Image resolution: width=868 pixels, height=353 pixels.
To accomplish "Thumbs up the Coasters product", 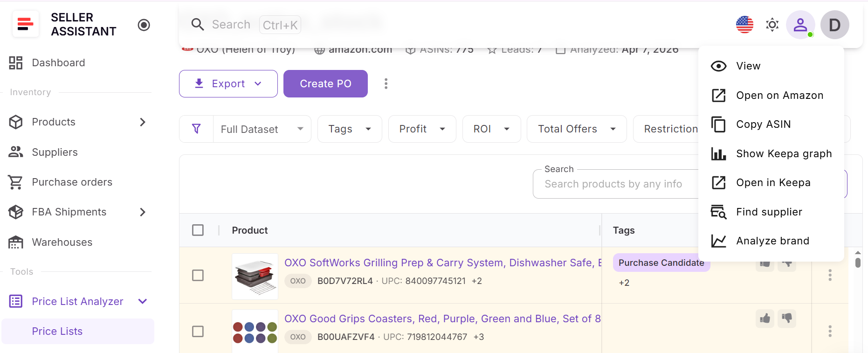I will 765,318.
